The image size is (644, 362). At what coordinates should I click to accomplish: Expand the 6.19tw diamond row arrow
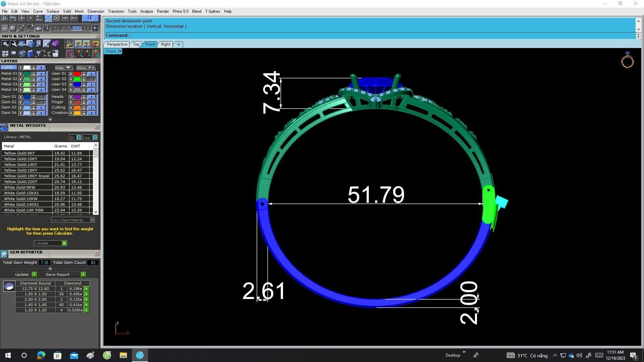point(87,289)
